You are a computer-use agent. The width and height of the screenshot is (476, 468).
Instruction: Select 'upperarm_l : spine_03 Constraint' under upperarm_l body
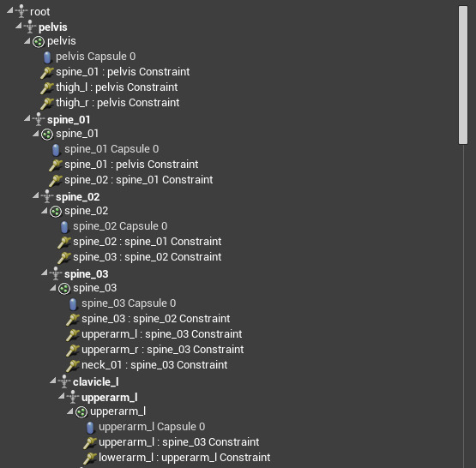[x=178, y=442]
